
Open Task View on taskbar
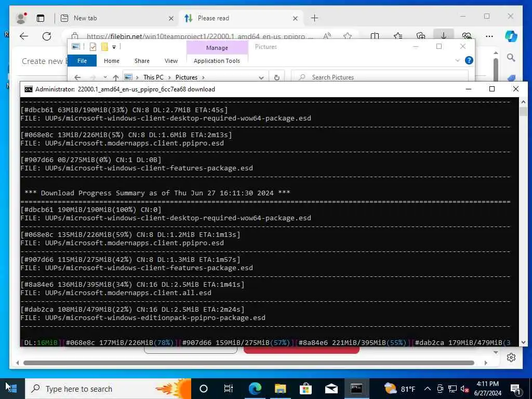[229, 389]
